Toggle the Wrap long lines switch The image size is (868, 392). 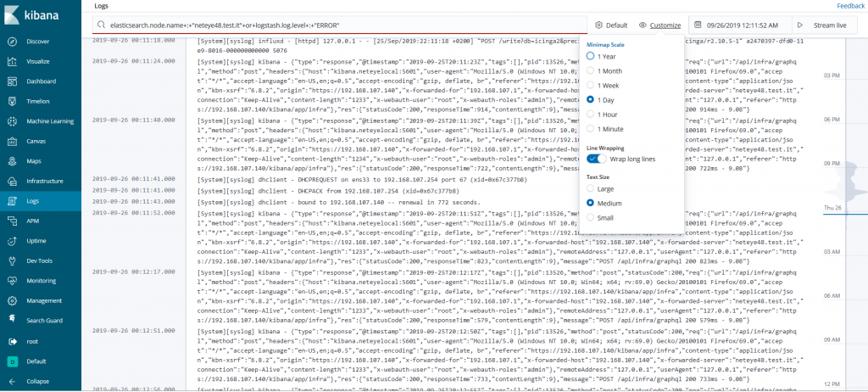598,160
